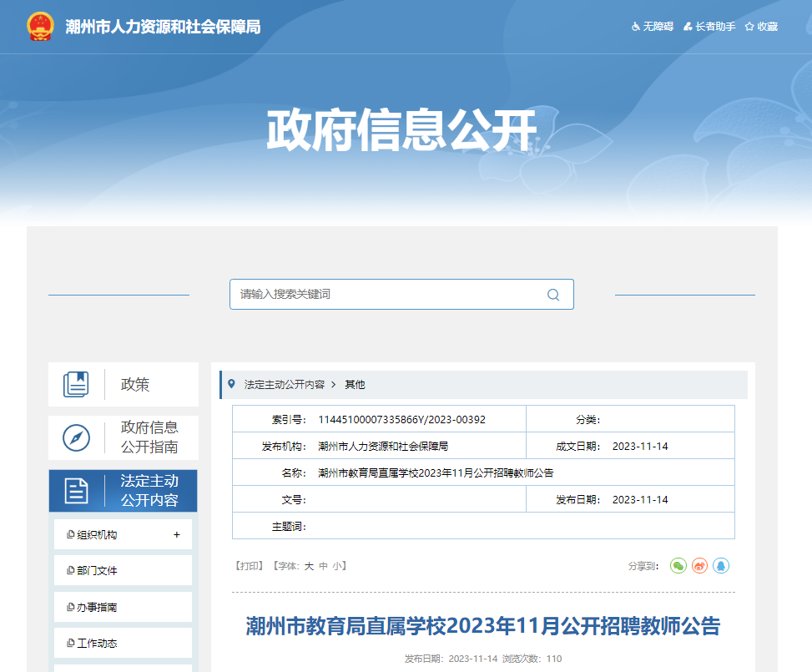The width and height of the screenshot is (812, 672).
Task: Set font size to 大
Action: [x=309, y=566]
